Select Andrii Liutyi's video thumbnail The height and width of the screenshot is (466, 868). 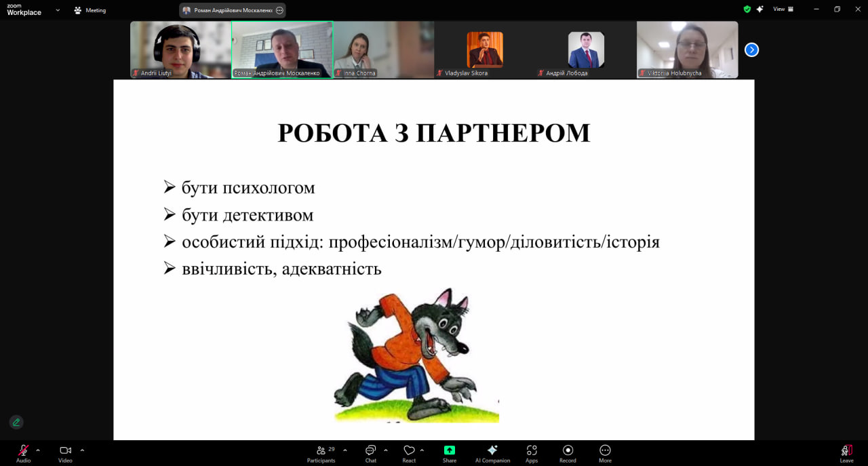pos(180,50)
